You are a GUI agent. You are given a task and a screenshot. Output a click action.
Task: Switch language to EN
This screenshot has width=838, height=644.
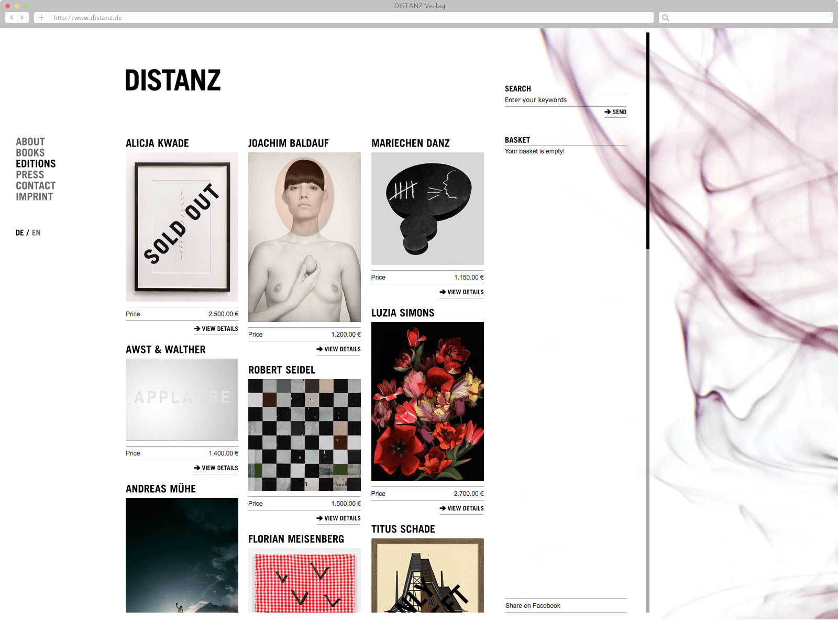[36, 233]
